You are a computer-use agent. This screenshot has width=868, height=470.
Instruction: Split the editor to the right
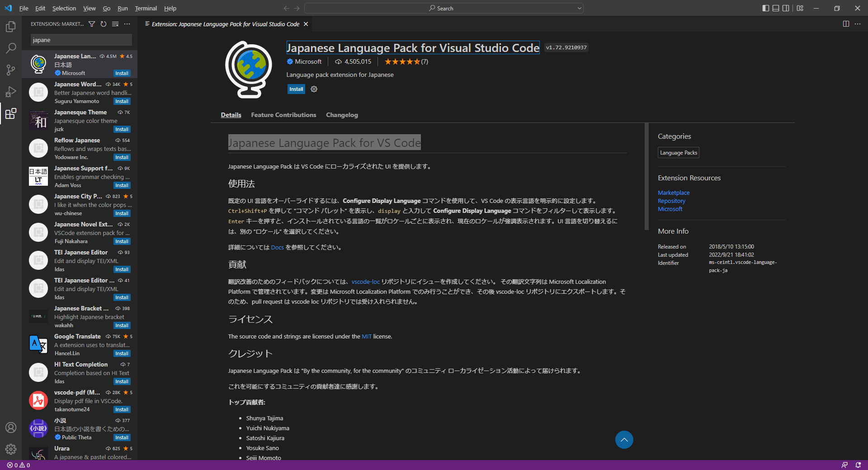click(846, 24)
